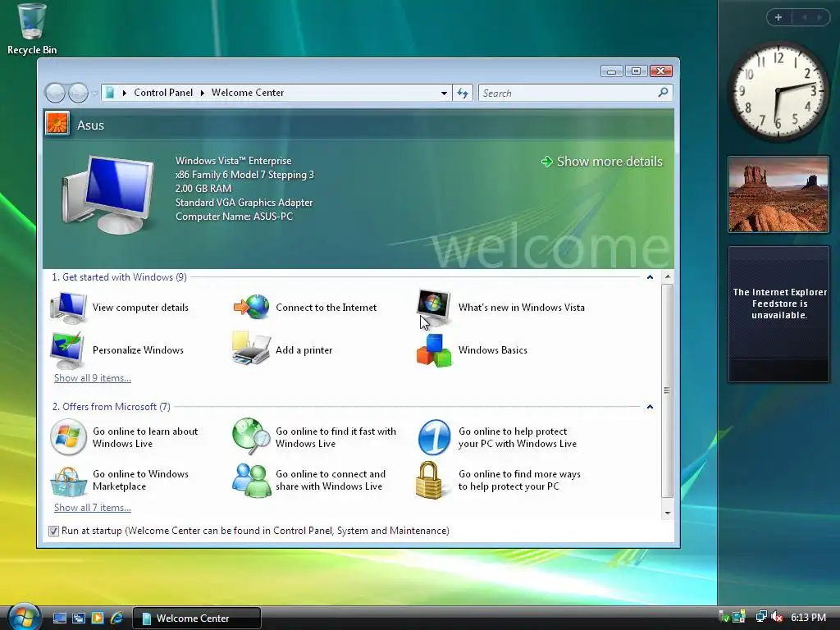Open Connect to the Internet globe icon

[251, 307]
